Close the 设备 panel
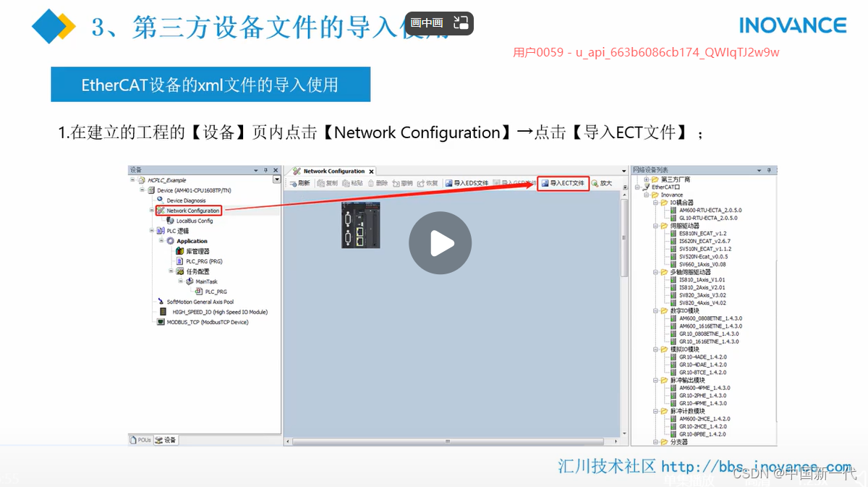 (276, 170)
